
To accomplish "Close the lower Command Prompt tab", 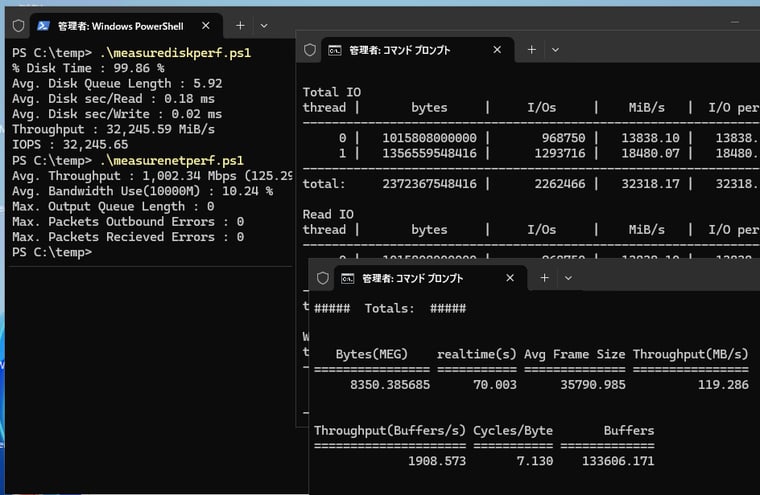I will pyautogui.click(x=510, y=278).
